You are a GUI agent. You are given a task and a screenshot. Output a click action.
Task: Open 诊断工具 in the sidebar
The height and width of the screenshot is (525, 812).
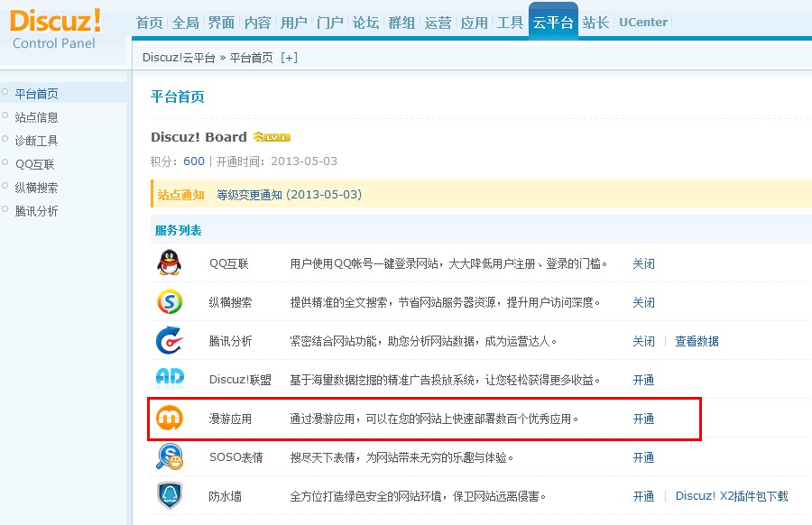[36, 141]
